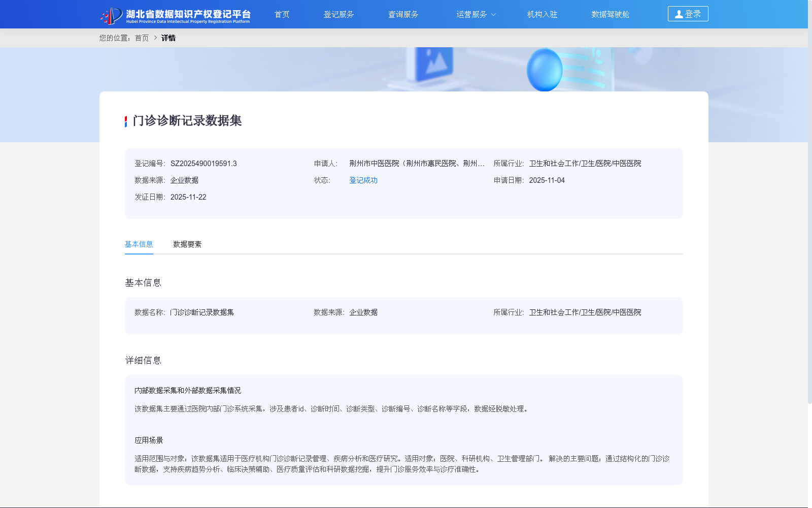Click industry value in 基本信息 section

[585, 312]
